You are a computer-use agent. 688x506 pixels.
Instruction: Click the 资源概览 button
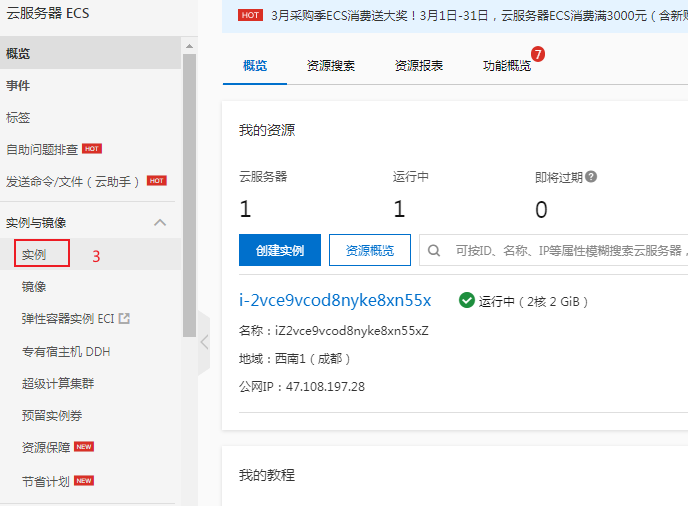[370, 250]
